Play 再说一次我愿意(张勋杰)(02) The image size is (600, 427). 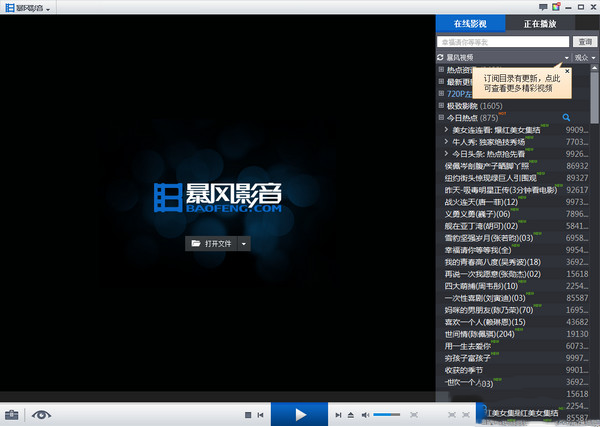click(493, 274)
